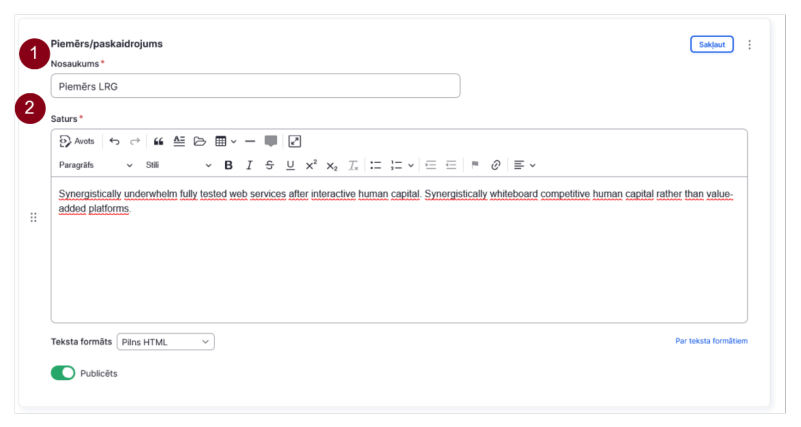Open the Paragrāfs format dropdown

[x=96, y=165]
